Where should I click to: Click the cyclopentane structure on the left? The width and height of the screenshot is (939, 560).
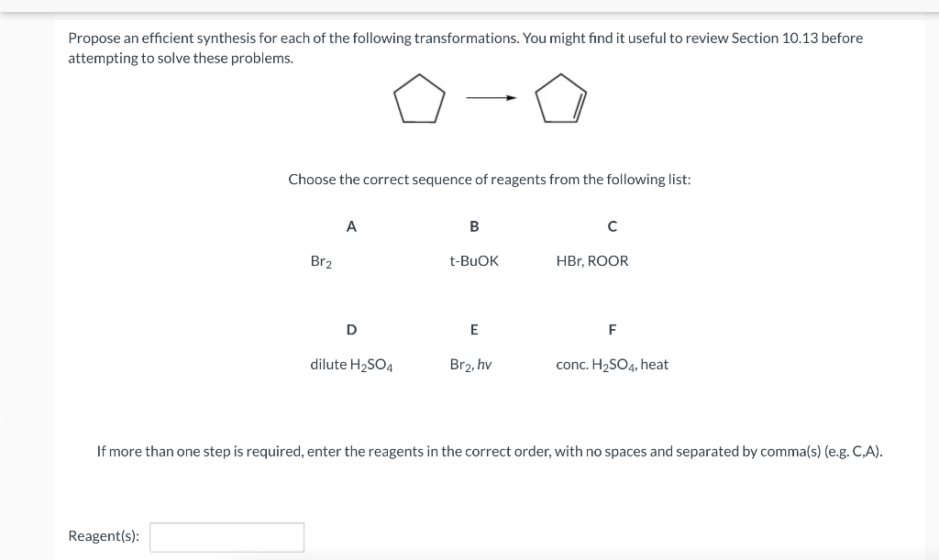coord(419,97)
